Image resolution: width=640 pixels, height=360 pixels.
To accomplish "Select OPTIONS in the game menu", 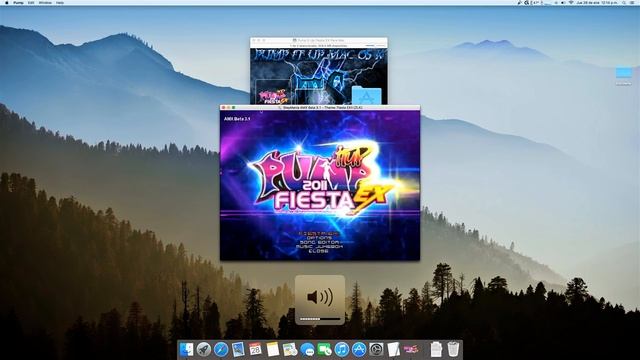I will [319, 238].
